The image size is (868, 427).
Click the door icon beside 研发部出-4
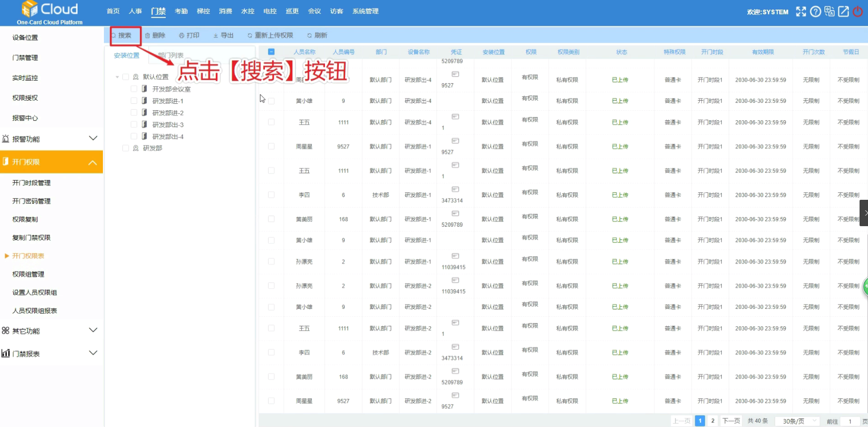pos(145,136)
